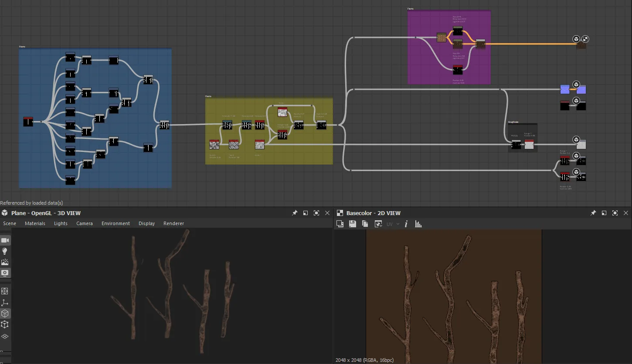Screen dimensions: 632x364
Task: Float the 3D VIEW panel
Action: tap(306, 213)
